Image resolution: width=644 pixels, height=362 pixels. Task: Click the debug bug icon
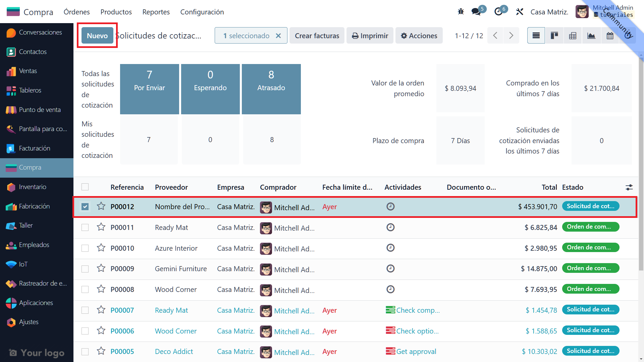coord(461,12)
